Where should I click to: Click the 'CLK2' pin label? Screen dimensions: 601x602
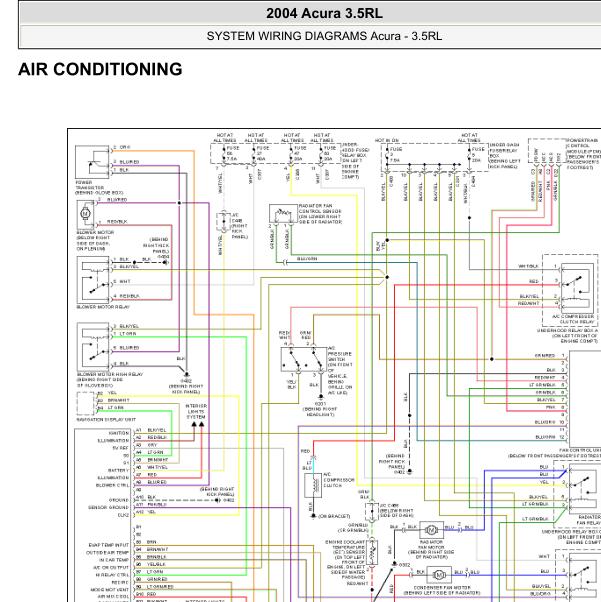(x=124, y=515)
